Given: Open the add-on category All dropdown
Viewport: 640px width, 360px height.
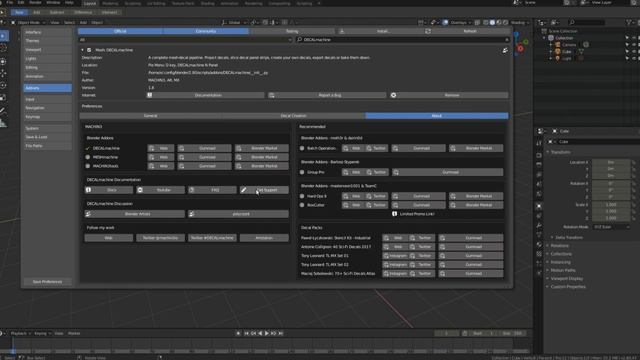Looking at the screenshot, I should (x=185, y=40).
